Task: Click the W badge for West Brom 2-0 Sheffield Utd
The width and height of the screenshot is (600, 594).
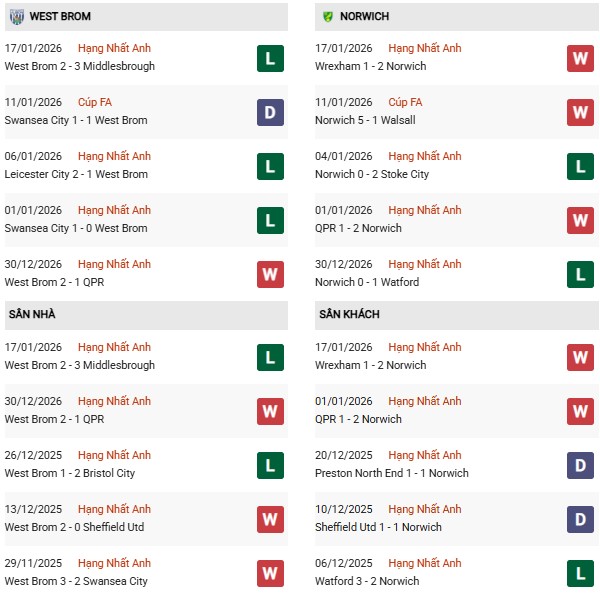Action: [x=270, y=519]
